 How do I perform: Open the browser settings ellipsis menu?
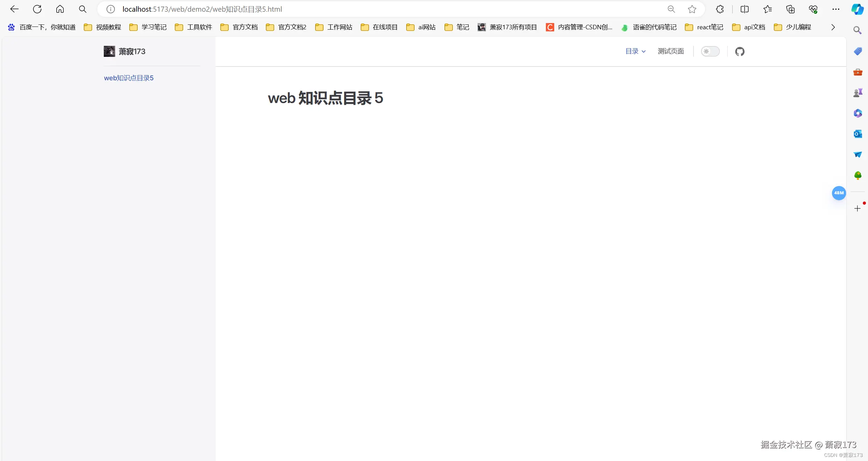(836, 9)
